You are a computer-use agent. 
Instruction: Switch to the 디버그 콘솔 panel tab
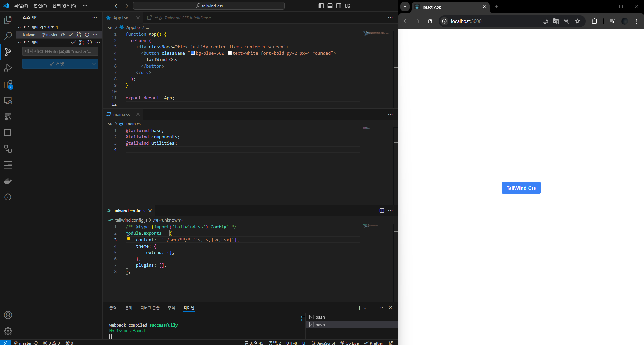[x=150, y=308]
